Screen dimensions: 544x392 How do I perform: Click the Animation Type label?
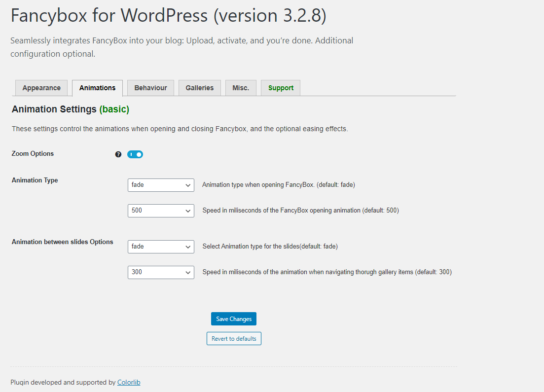point(35,180)
